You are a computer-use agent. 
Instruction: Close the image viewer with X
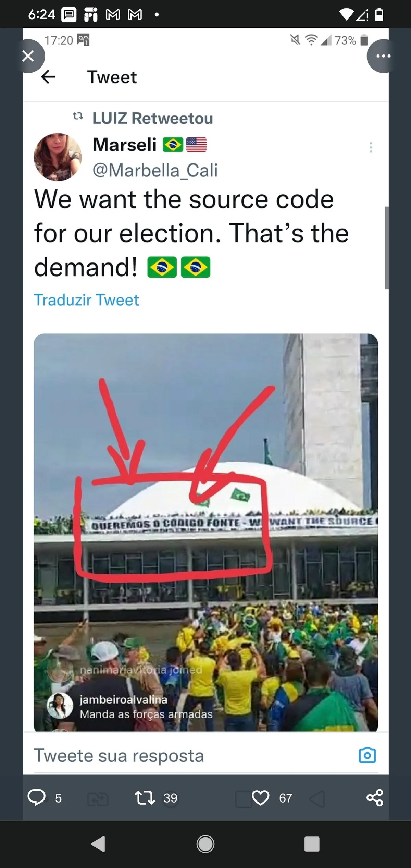[28, 56]
